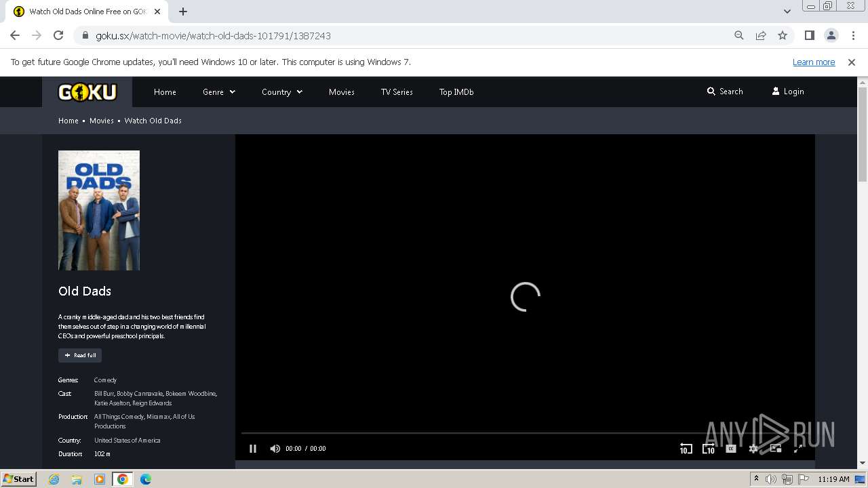This screenshot has width=868, height=488.
Task: Click taskbar clock 11:19 AM
Action: (x=833, y=479)
